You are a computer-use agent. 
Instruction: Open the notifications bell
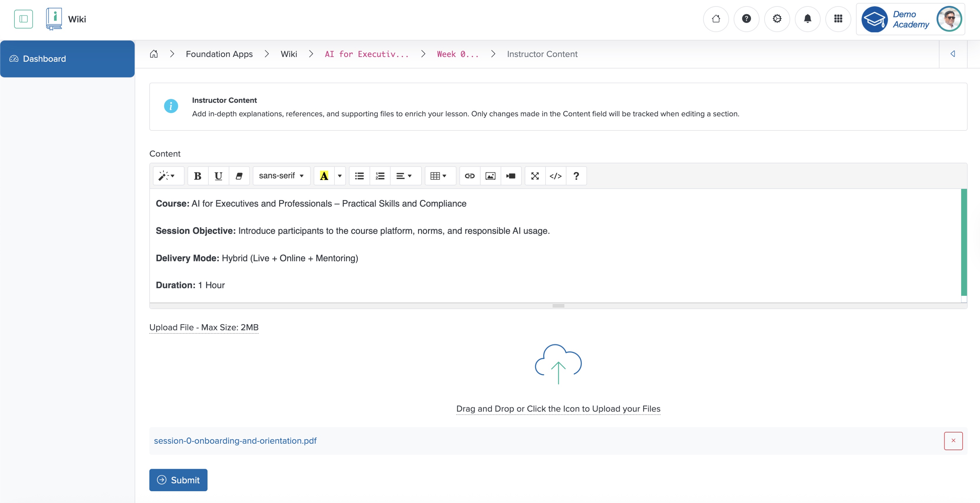coord(808,19)
